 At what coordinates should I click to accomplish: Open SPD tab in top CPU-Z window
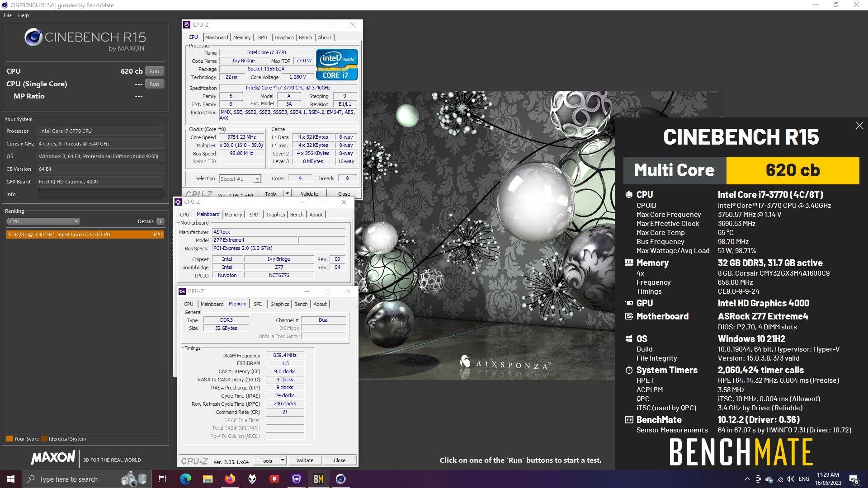263,38
